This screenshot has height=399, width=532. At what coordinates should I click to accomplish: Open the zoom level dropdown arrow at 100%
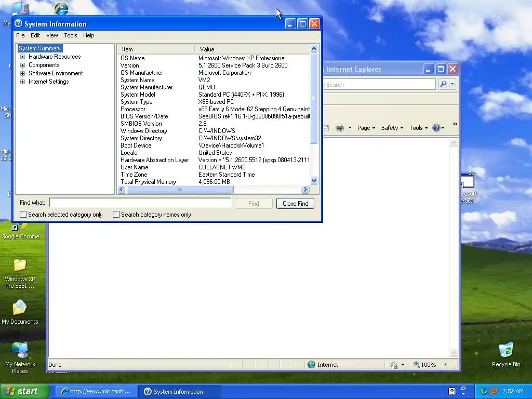pyautogui.click(x=445, y=365)
